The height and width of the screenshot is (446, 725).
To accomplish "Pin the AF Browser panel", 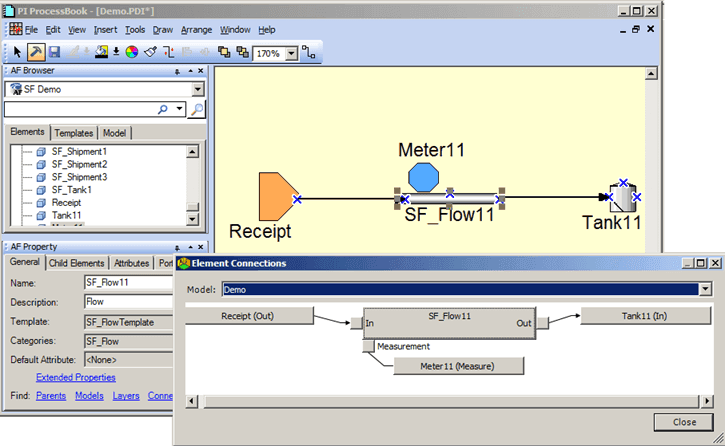I will pos(177,71).
